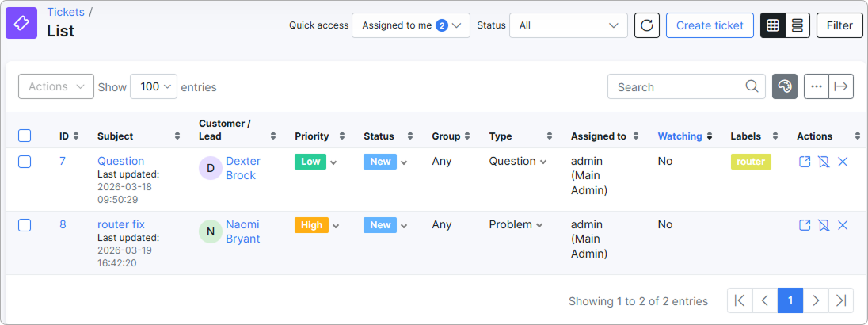The height and width of the screenshot is (325, 868).
Task: Open the three-dots table options icon
Action: click(x=816, y=86)
